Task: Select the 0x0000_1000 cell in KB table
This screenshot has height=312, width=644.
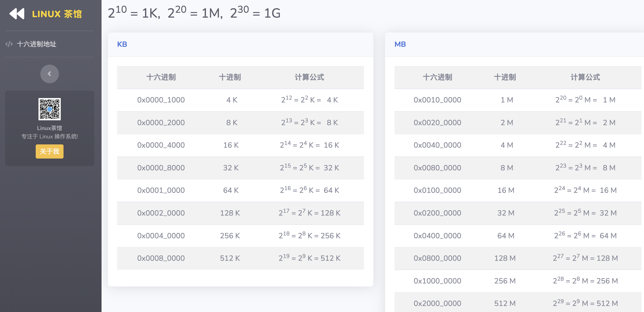Action: pos(161,100)
